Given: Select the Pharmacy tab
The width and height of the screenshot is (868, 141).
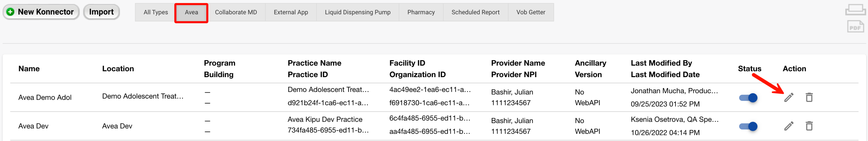Looking at the screenshot, I should 420,12.
